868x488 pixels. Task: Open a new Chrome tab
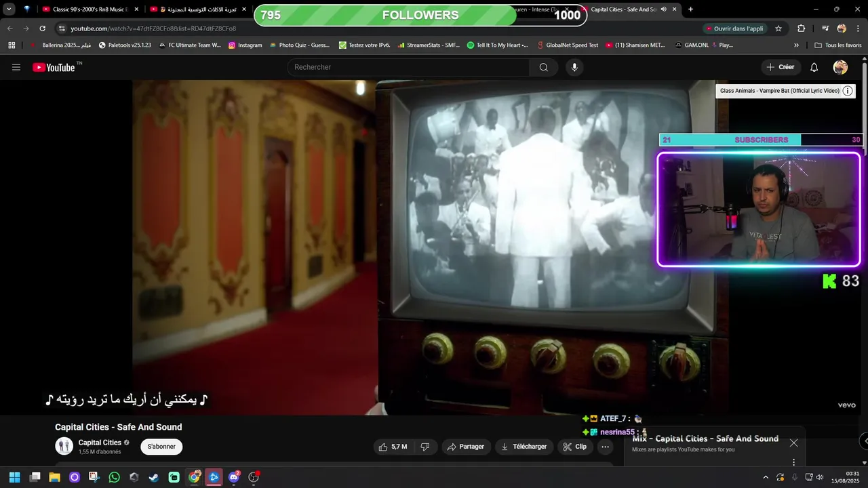click(690, 9)
